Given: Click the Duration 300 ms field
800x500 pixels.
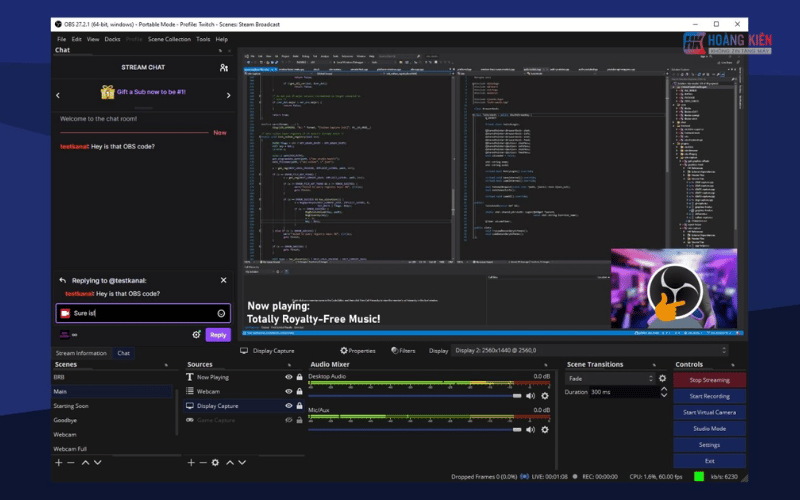Looking at the screenshot, I should coord(624,392).
